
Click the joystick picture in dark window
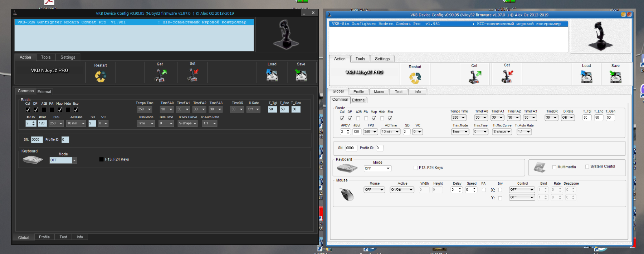coord(286,34)
